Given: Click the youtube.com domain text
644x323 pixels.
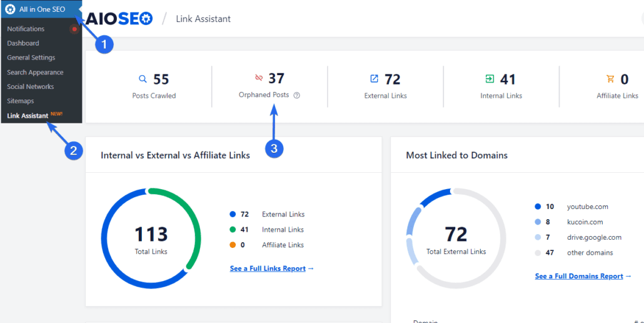Looking at the screenshot, I should (587, 207).
